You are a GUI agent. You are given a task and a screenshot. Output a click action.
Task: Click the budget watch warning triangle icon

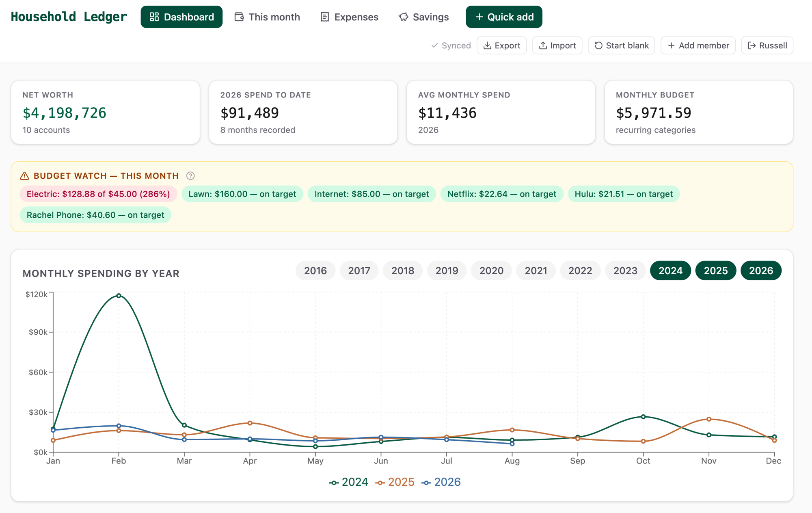[24, 176]
